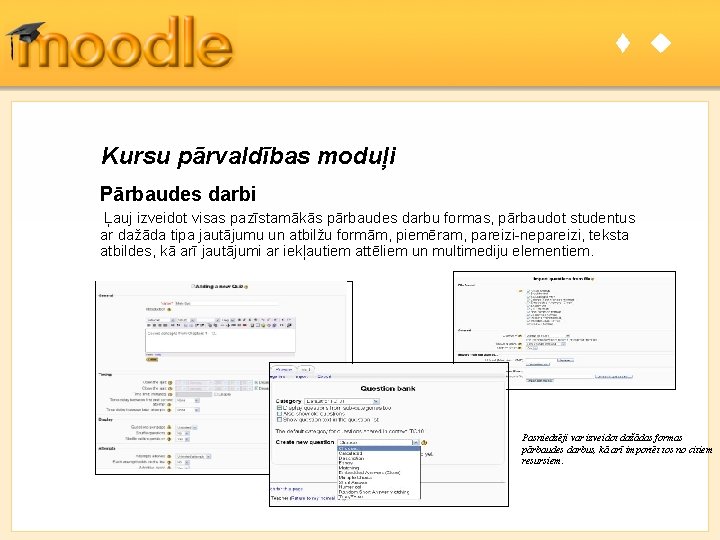Open help icon beside Create new question
The image size is (720, 540).
(x=424, y=442)
